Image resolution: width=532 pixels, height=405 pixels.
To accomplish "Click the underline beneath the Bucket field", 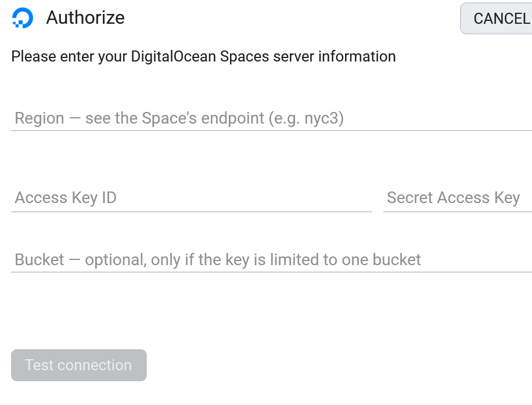I will pos(271,272).
